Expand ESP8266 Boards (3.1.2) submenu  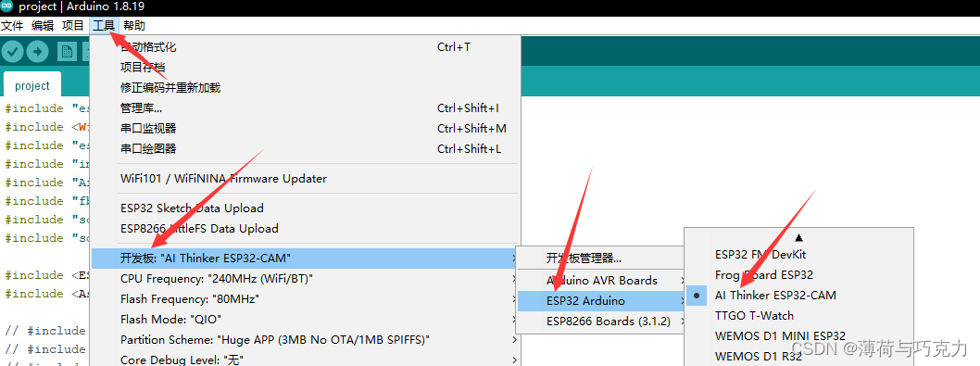coord(601,322)
